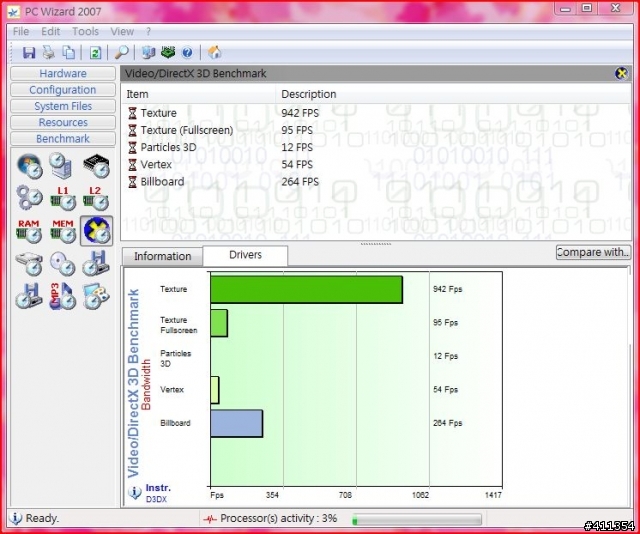Image resolution: width=640 pixels, height=534 pixels.
Task: Open the floppy drive benchmark icon in bottom row
Action: (x=29, y=295)
